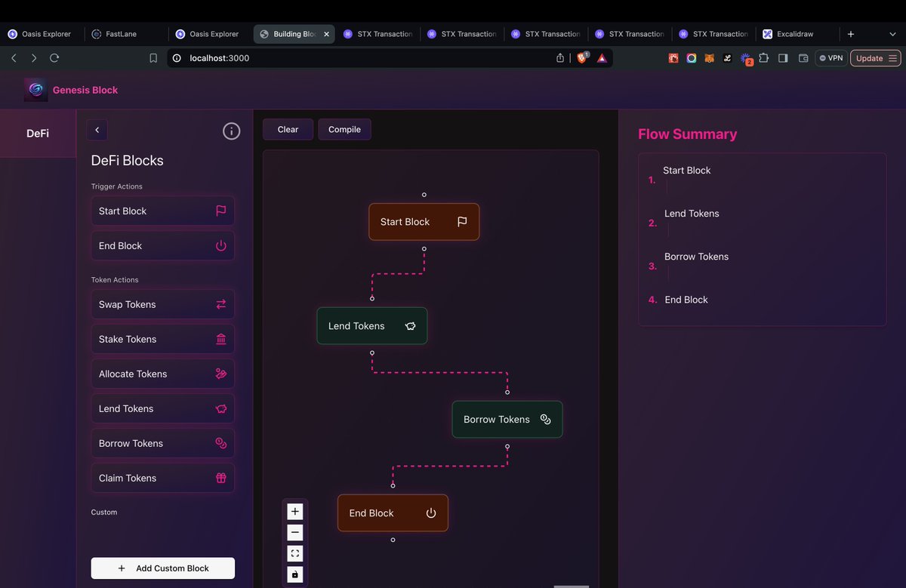The width and height of the screenshot is (906, 588).
Task: Click the info icon in DeFi Blocks panel
Action: (232, 131)
